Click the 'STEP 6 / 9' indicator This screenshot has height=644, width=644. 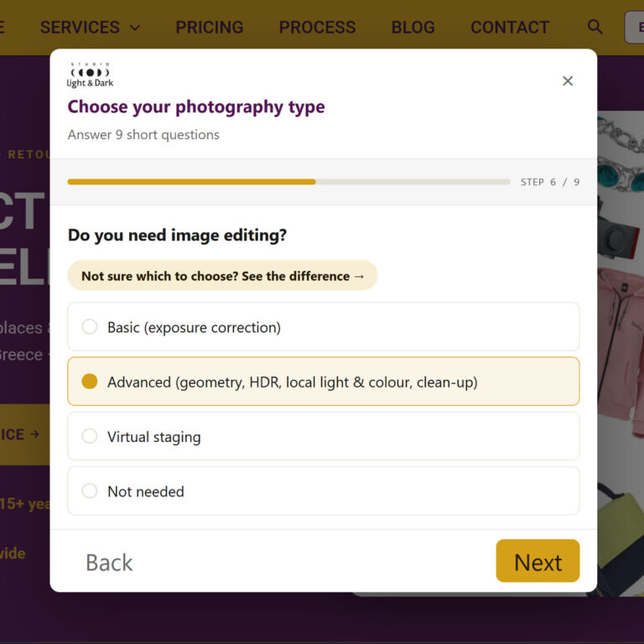550,182
